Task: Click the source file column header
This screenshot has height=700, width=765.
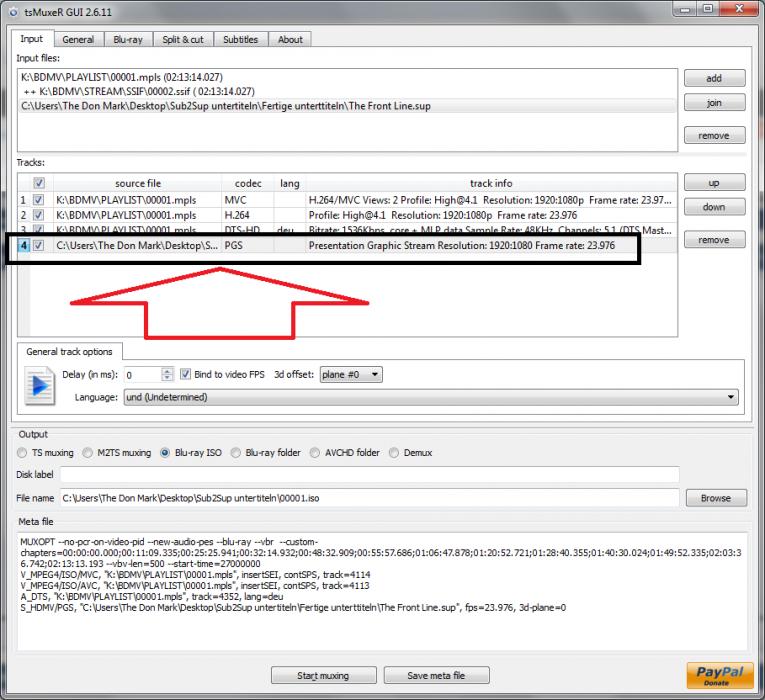Action: tap(138, 183)
